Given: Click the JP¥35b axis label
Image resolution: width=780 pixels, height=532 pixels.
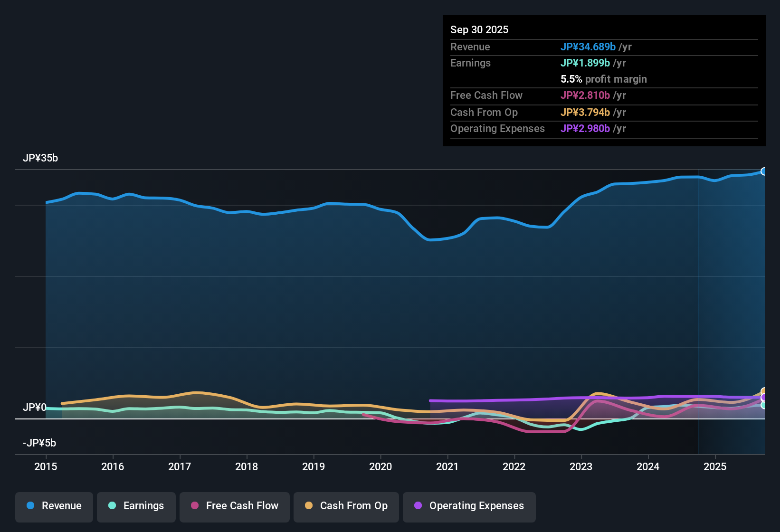Looking at the screenshot, I should point(41,158).
